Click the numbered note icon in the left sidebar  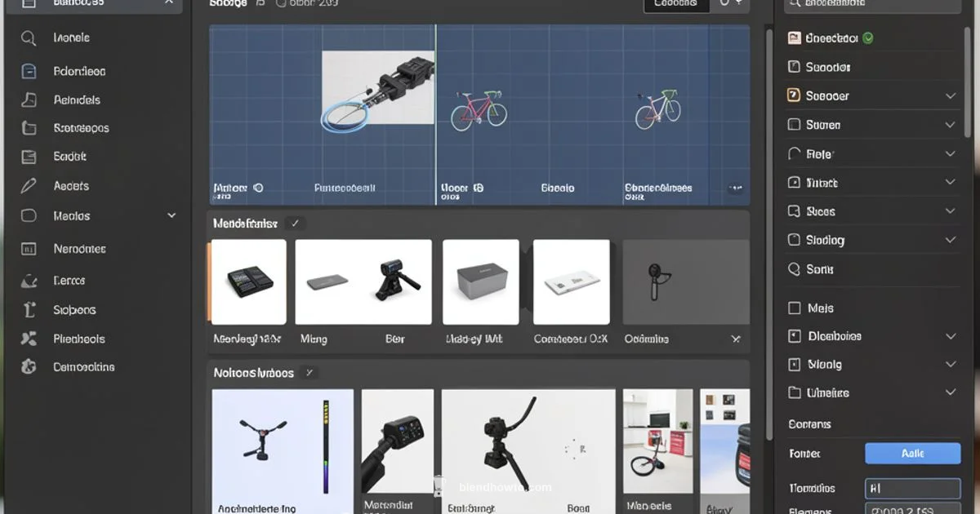(29, 249)
